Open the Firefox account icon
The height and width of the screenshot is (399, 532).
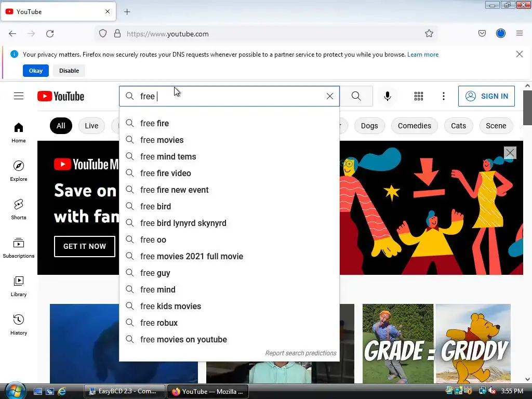tap(501, 33)
